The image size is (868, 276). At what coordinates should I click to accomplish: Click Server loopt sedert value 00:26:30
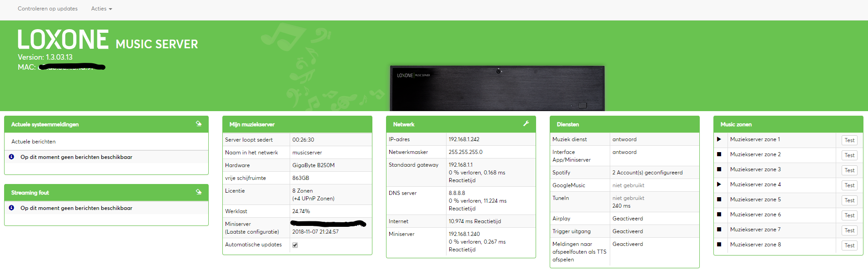[x=303, y=140]
